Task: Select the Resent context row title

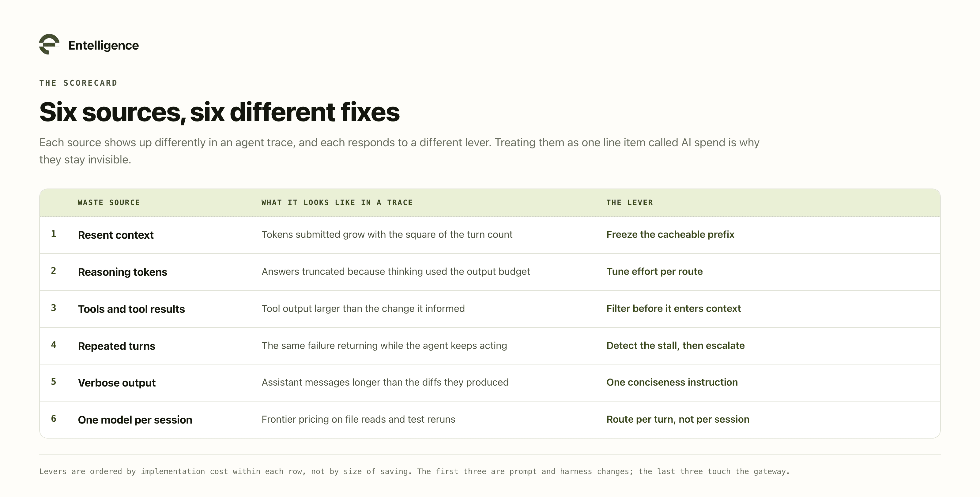Action: point(116,235)
